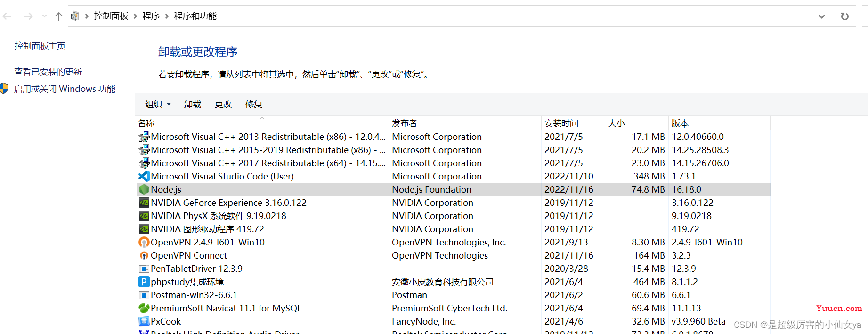The width and height of the screenshot is (868, 334).
Task: Click the Postman-win32 icon
Action: point(144,295)
